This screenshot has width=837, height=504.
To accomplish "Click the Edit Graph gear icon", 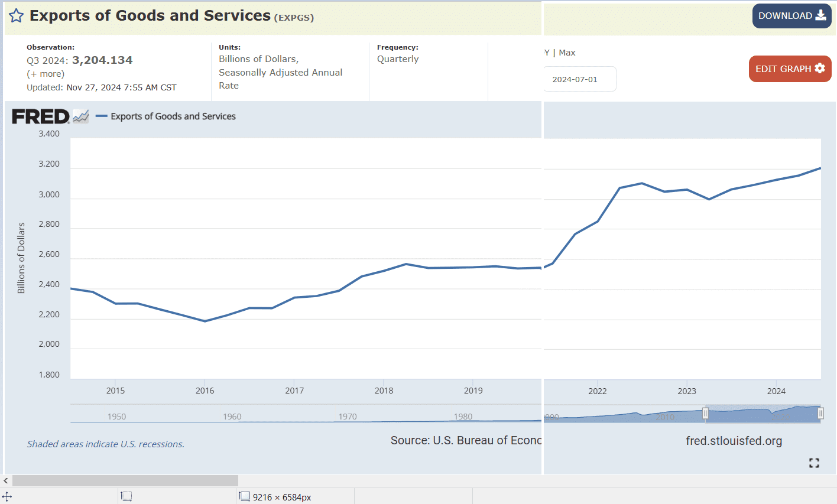I will tap(819, 68).
